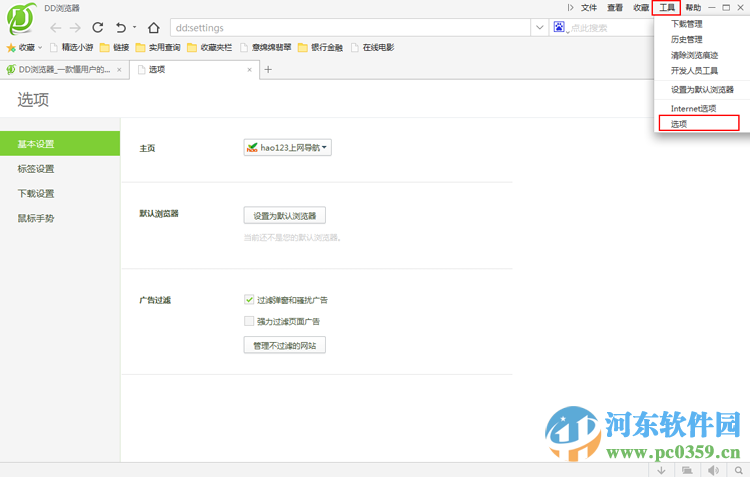Open the 实用查询 bookmark folder

point(158,47)
